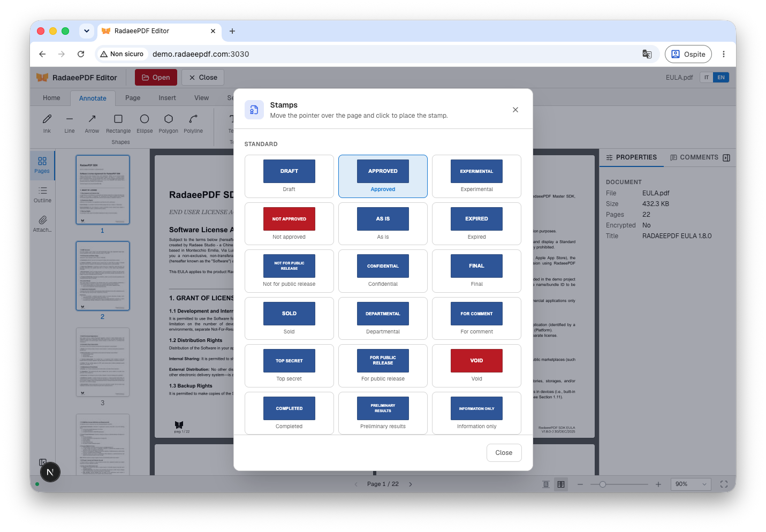The image size is (766, 532).
Task: Open the 90% zoom level dropdown
Action: point(691,484)
